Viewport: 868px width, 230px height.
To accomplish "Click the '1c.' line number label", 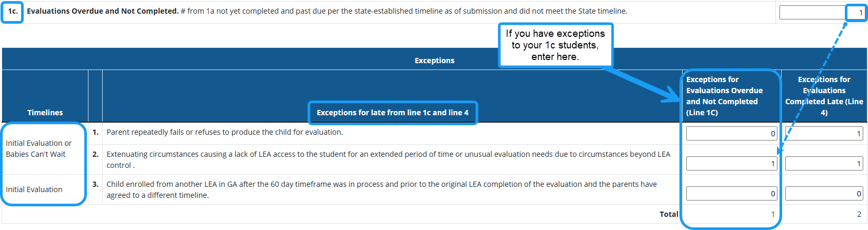I will (13, 11).
